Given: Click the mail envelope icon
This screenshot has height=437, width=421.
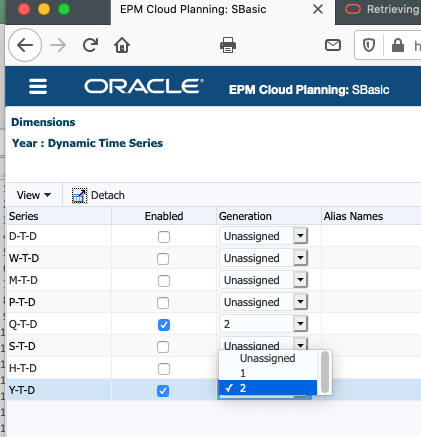Looking at the screenshot, I should [333, 45].
